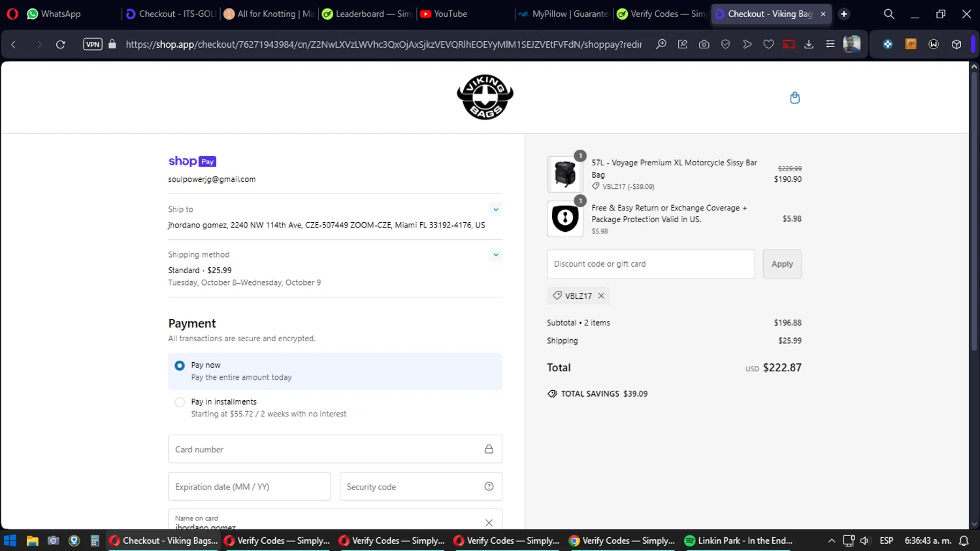Image resolution: width=980 pixels, height=551 pixels.
Task: Open the page zoom magnifier icon
Action: coord(661,44)
